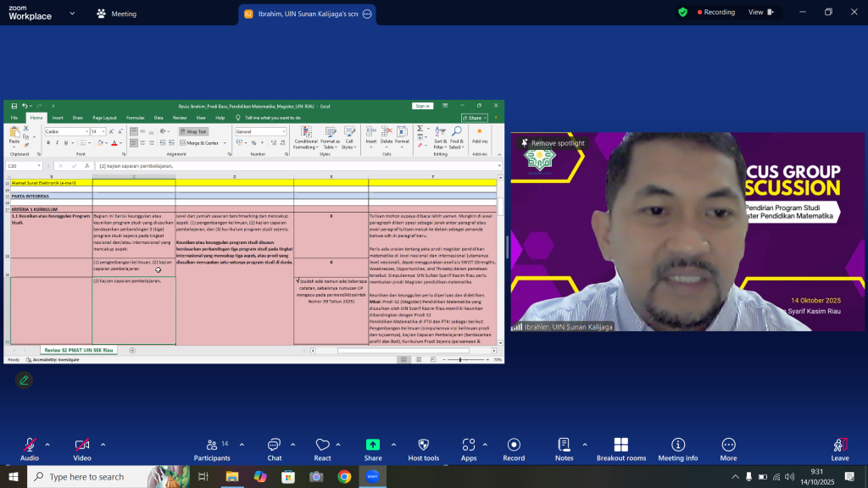The width and height of the screenshot is (868, 488).
Task: Toggle meeting recording with Record button
Action: [x=514, y=448]
